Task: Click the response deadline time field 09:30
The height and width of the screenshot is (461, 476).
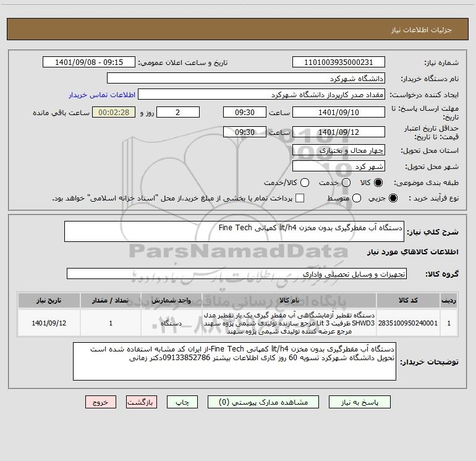Action: 245,112
